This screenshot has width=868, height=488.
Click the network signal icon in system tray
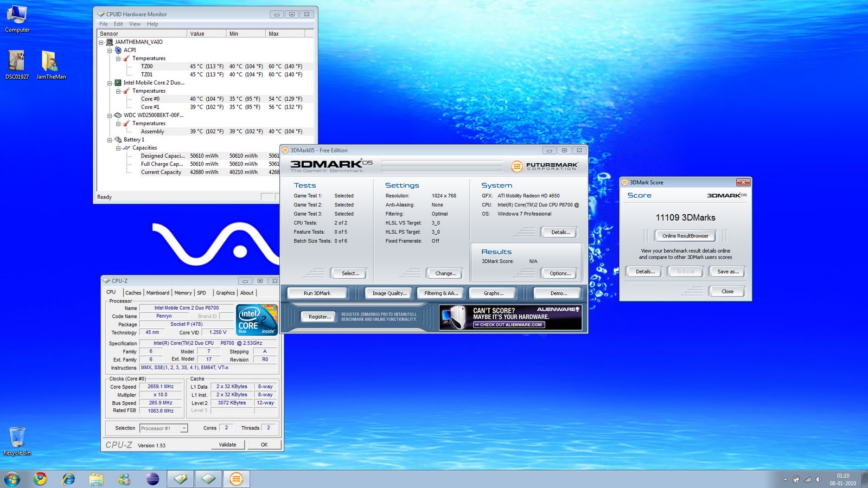[x=807, y=479]
